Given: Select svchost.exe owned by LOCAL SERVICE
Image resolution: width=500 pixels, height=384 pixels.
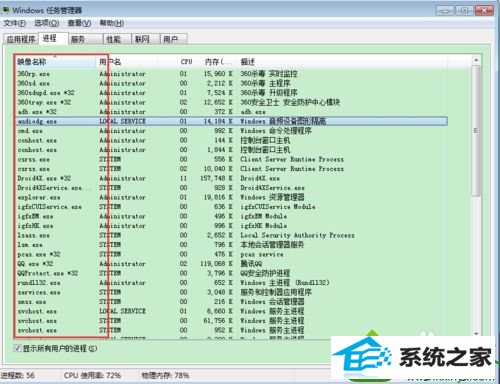Looking at the screenshot, I should (231, 311).
